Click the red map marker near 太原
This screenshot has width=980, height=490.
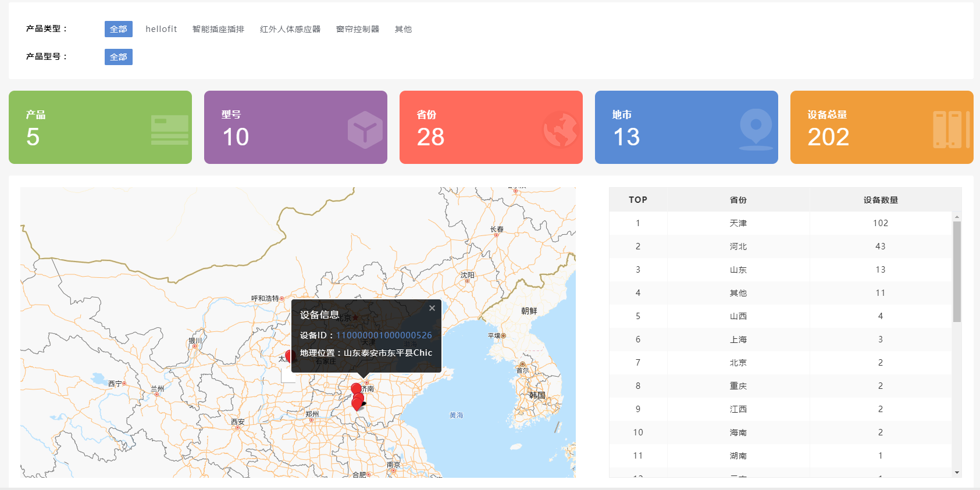tap(290, 357)
